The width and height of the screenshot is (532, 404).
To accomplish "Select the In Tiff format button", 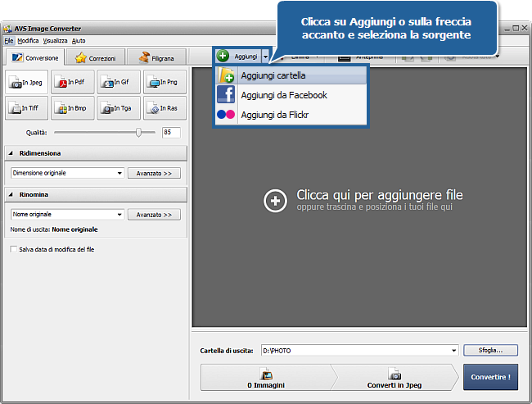I will pos(26,108).
